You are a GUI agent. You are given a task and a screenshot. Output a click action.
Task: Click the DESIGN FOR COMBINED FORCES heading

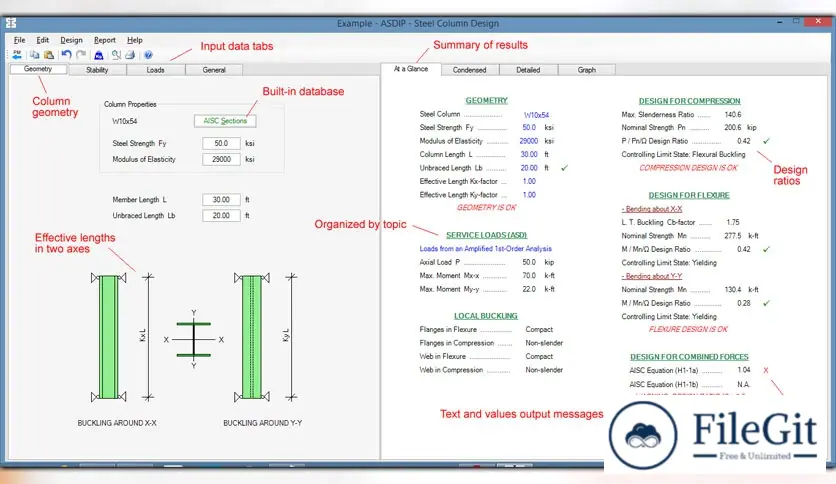(x=689, y=357)
